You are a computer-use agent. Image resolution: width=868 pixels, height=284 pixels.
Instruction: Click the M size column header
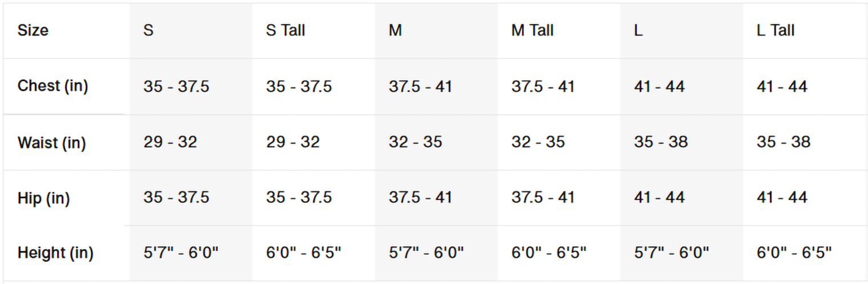pos(395,30)
